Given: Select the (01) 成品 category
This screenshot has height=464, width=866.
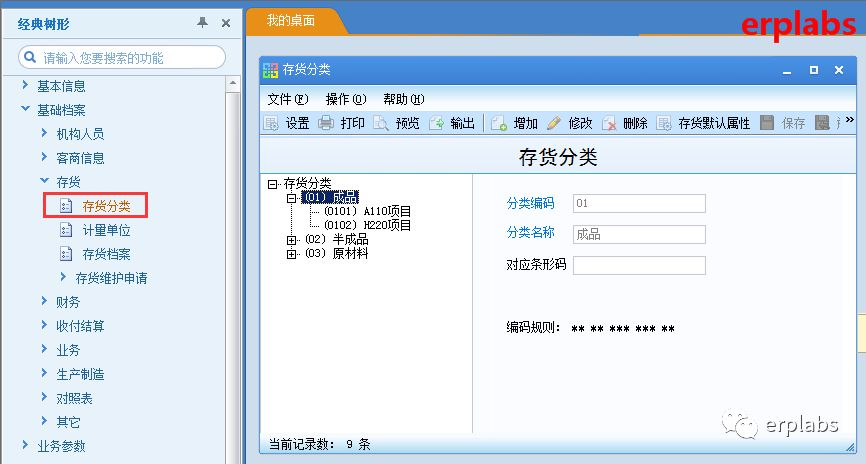Looking at the screenshot, I should (x=331, y=197).
